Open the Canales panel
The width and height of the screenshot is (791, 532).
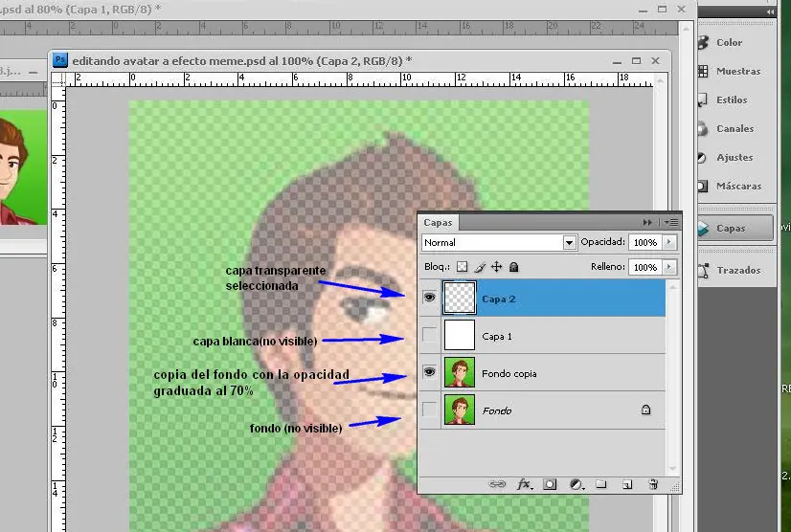[736, 129]
